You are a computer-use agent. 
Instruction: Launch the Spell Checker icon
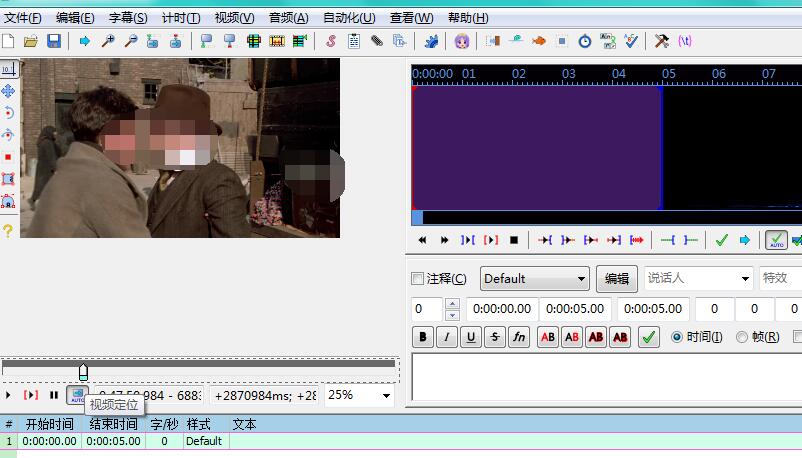(x=631, y=41)
